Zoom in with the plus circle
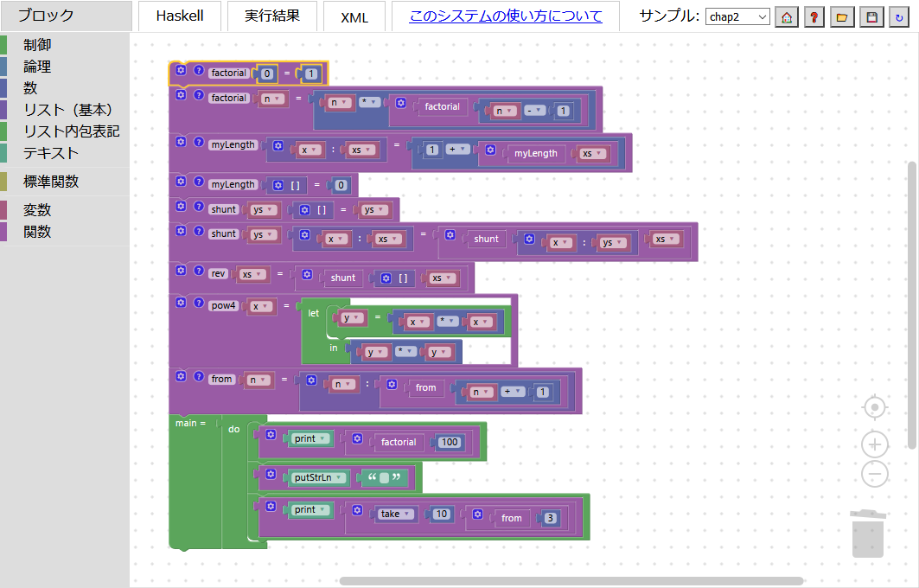 tap(875, 444)
